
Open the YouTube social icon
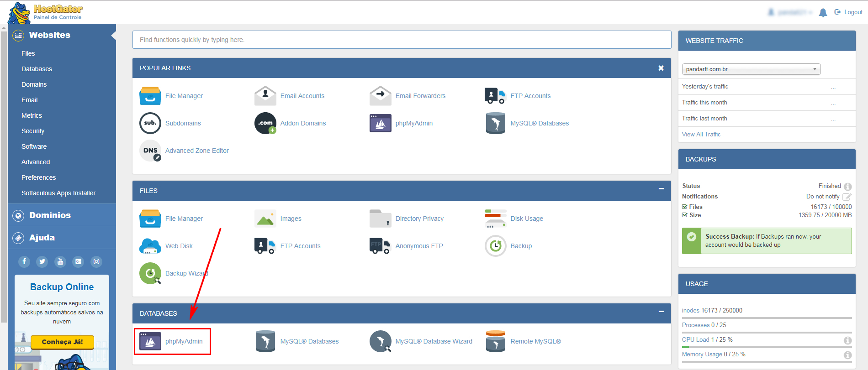pyautogui.click(x=60, y=261)
